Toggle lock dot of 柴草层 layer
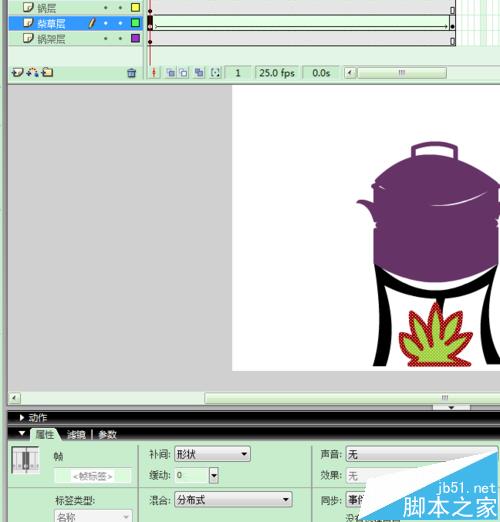Screen dimensions: 500x522 tap(120, 23)
